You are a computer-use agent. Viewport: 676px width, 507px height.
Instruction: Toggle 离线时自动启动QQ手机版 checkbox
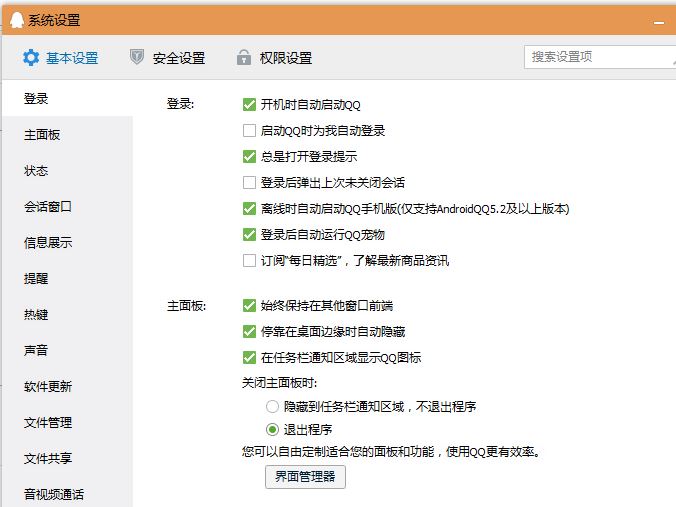click(249, 209)
